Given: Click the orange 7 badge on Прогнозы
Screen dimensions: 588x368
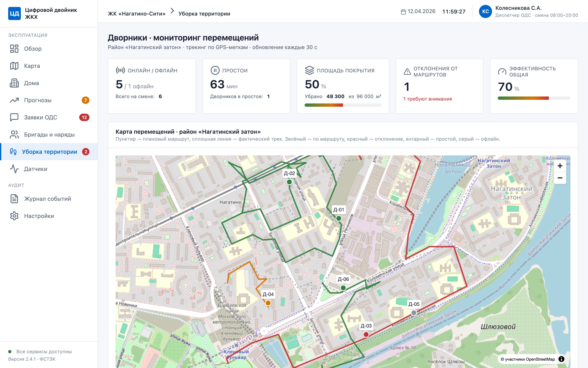Looking at the screenshot, I should pos(86,100).
